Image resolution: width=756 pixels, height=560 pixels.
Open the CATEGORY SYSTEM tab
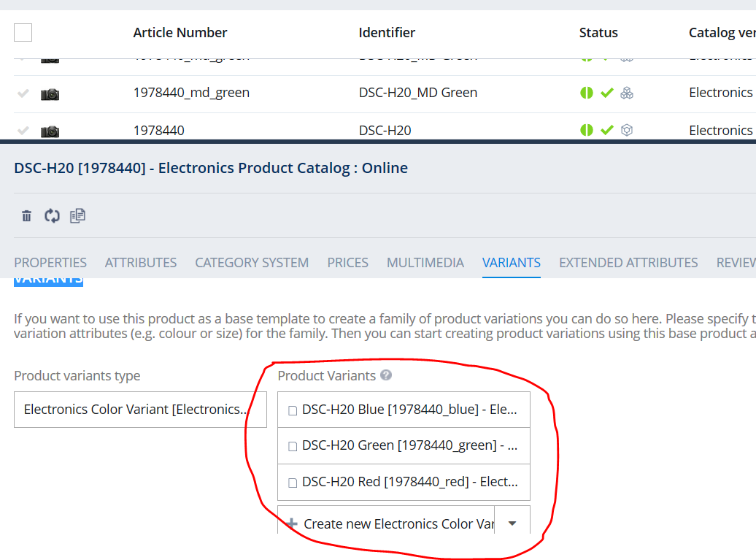point(252,262)
